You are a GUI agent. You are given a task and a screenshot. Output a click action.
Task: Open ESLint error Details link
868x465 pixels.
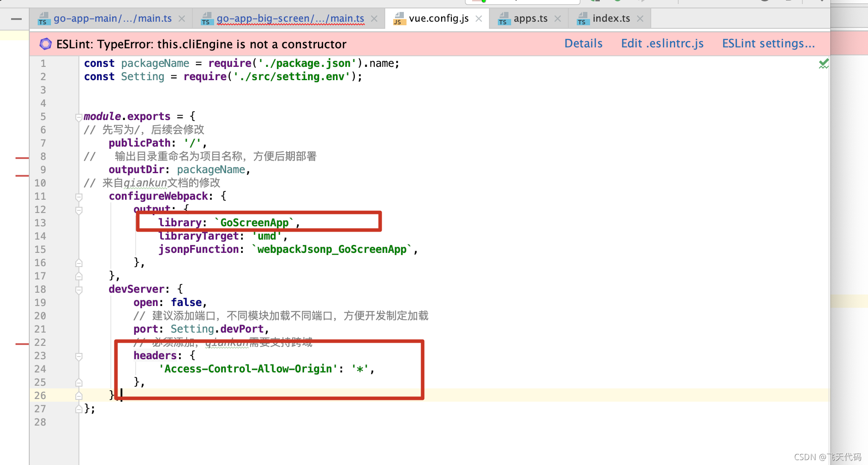(583, 43)
